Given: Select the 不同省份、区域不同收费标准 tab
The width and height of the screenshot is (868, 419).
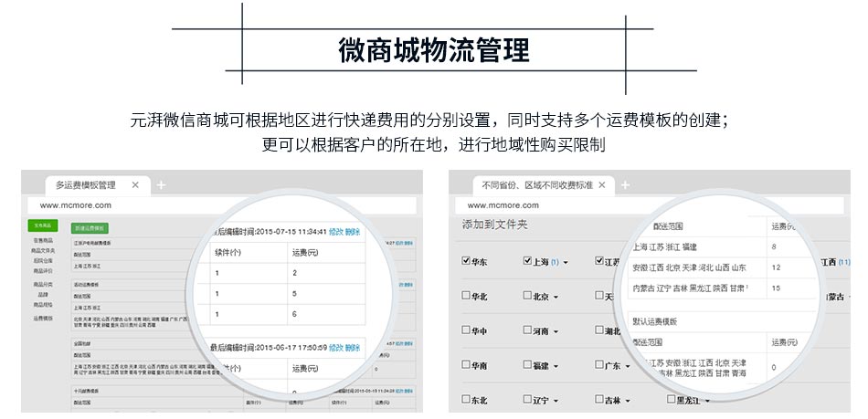Looking at the screenshot, I should tap(544, 185).
